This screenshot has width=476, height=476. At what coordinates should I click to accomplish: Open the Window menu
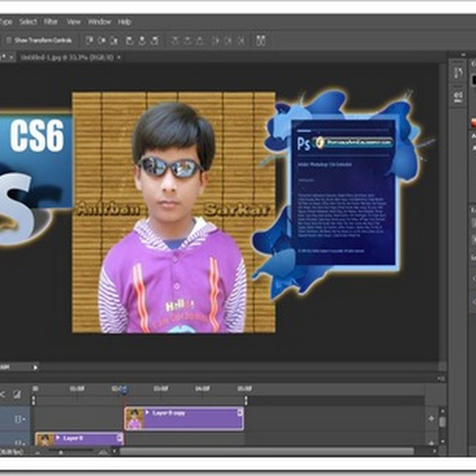(x=99, y=21)
